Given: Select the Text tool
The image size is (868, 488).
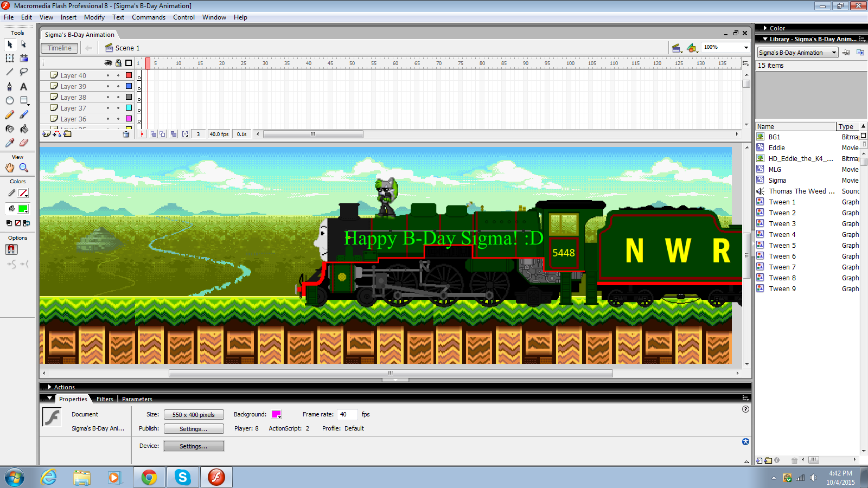Looking at the screenshot, I should click(24, 86).
